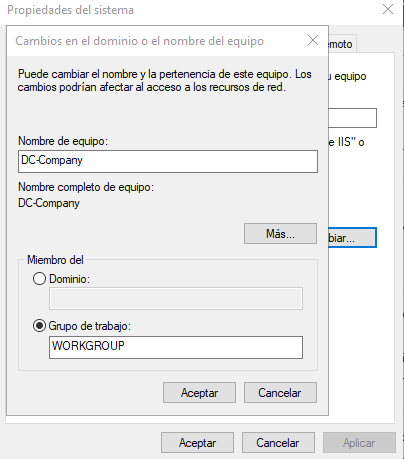Select the Dominio radio button

coord(39,279)
